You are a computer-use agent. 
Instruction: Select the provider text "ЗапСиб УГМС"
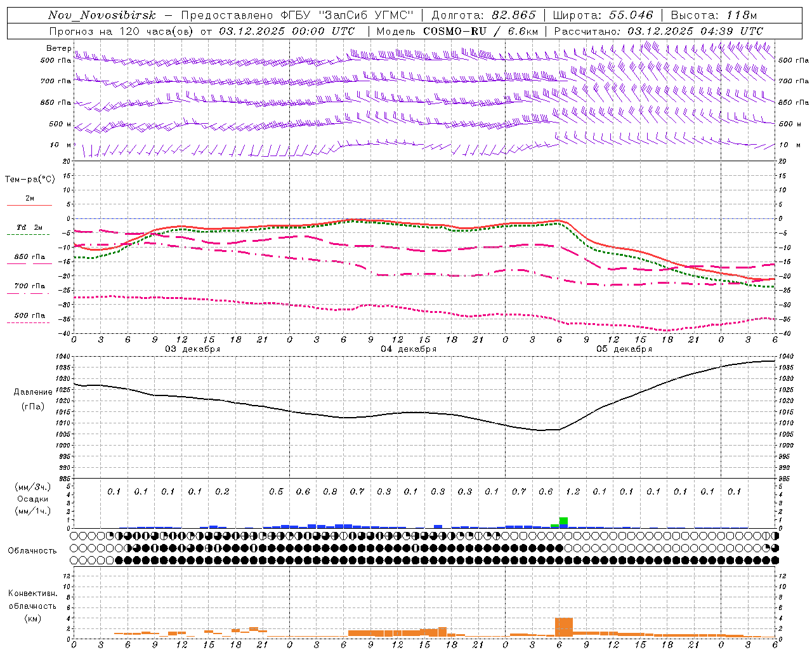coord(365,15)
